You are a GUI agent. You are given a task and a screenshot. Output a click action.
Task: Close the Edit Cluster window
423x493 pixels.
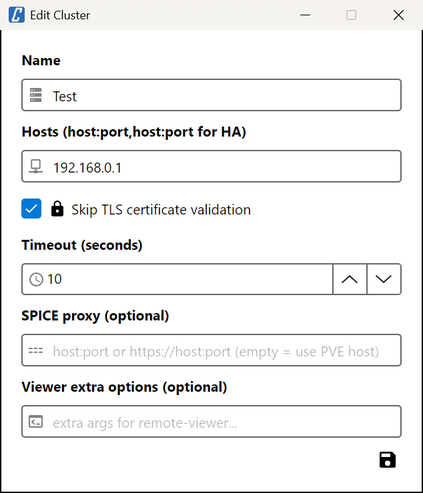pyautogui.click(x=398, y=15)
